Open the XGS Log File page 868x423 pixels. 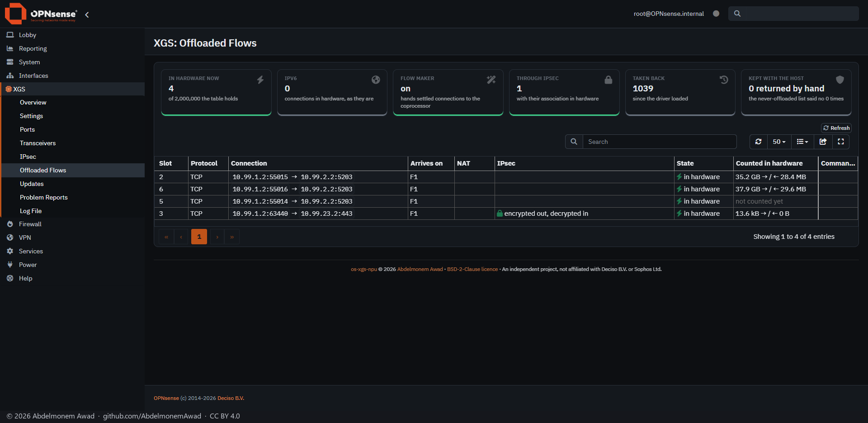click(31, 211)
